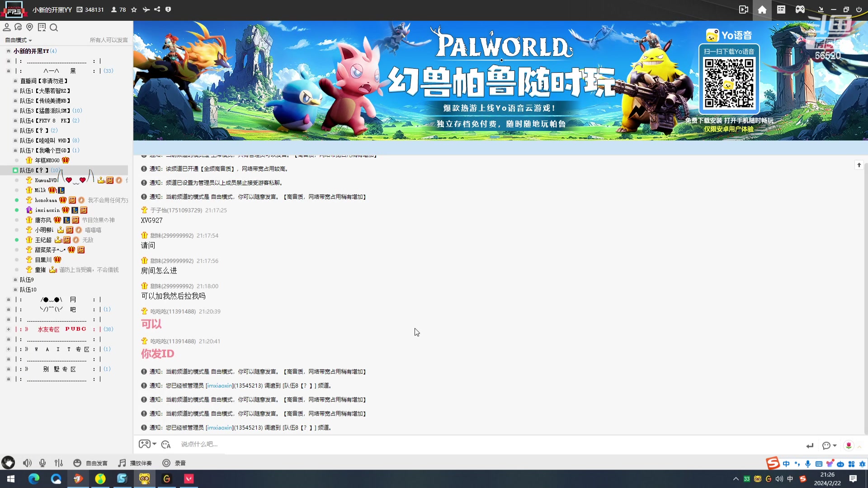Viewport: 868px width, 488px height.
Task: Open the chat bubble icon in sidebar toolbar
Action: (18, 28)
